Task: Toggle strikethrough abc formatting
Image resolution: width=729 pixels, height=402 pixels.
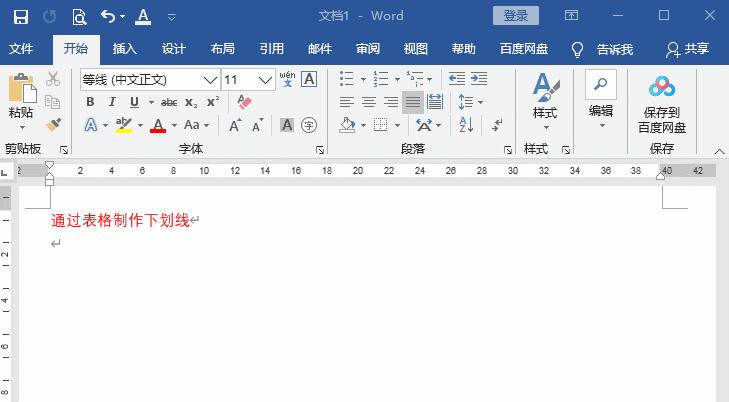Action: [x=169, y=102]
